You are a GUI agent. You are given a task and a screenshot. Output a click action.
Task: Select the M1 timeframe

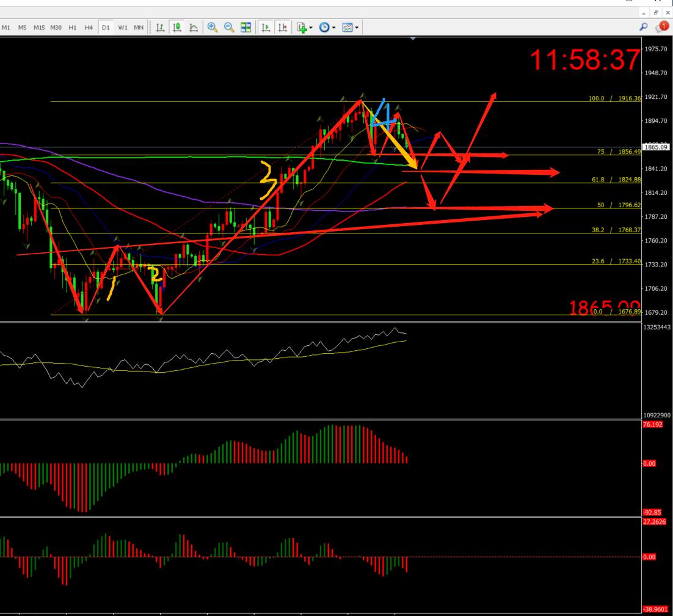point(6,28)
